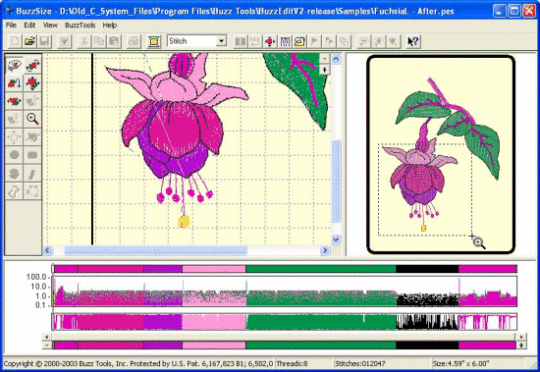
Task: Save the design using the floppy disk icon
Action: (44, 41)
